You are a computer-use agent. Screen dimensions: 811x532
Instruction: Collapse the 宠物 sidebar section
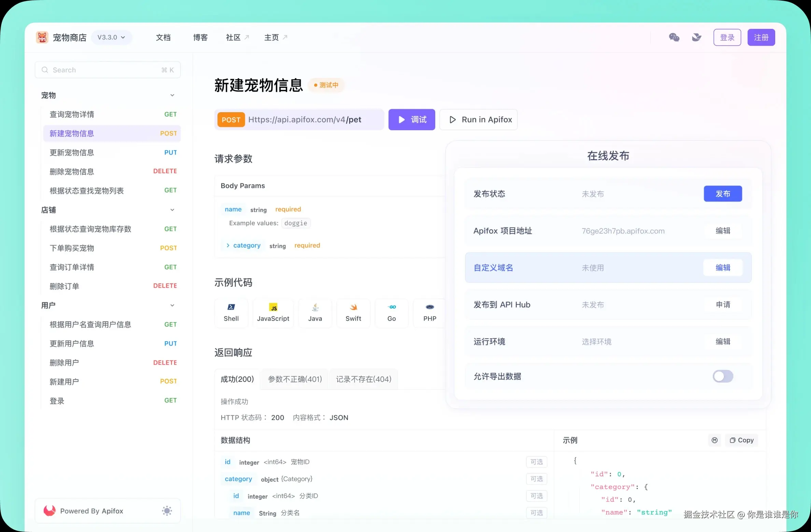172,95
